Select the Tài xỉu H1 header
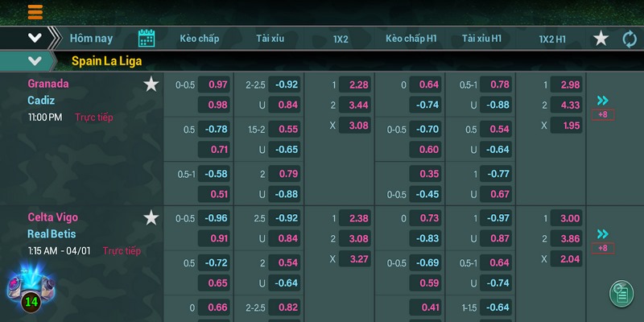 (x=481, y=39)
